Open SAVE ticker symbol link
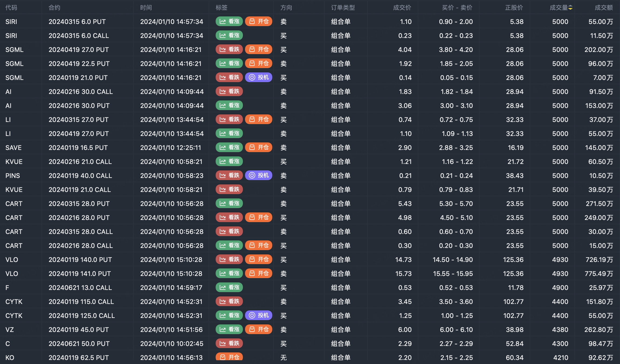The height and width of the screenshot is (364, 620). click(x=13, y=148)
